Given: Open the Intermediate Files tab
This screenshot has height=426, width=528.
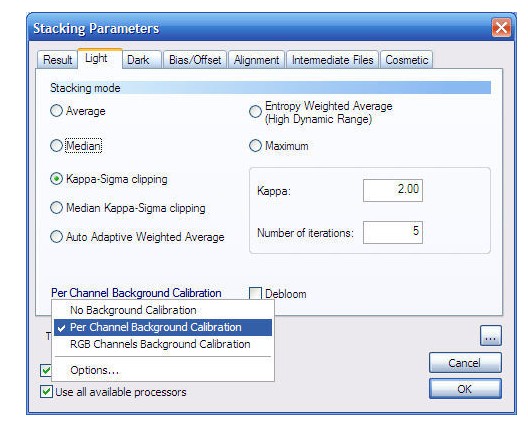Looking at the screenshot, I should tap(333, 60).
